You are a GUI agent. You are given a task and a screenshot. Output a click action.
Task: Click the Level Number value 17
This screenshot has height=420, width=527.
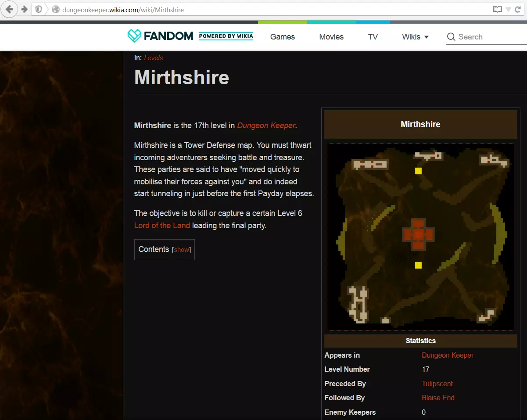(426, 369)
